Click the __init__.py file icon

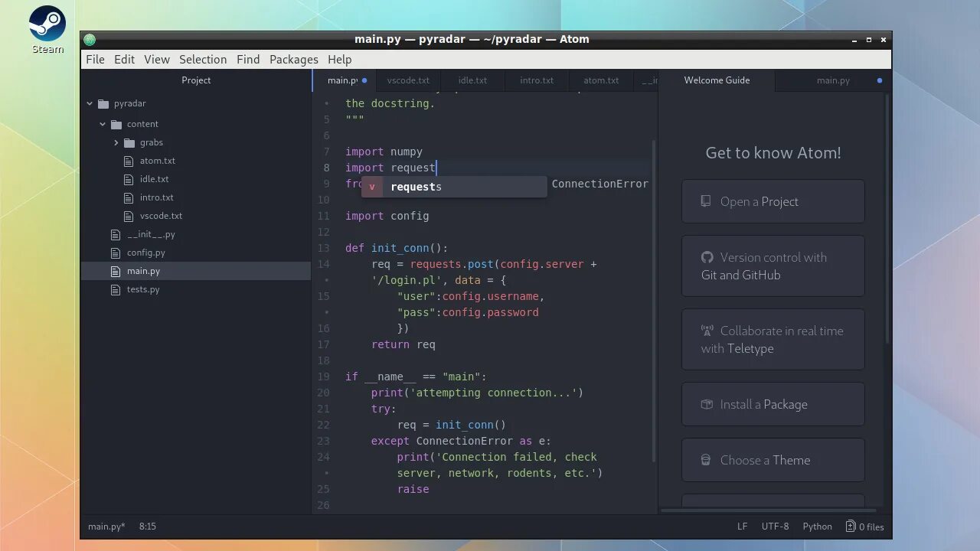[x=116, y=234]
